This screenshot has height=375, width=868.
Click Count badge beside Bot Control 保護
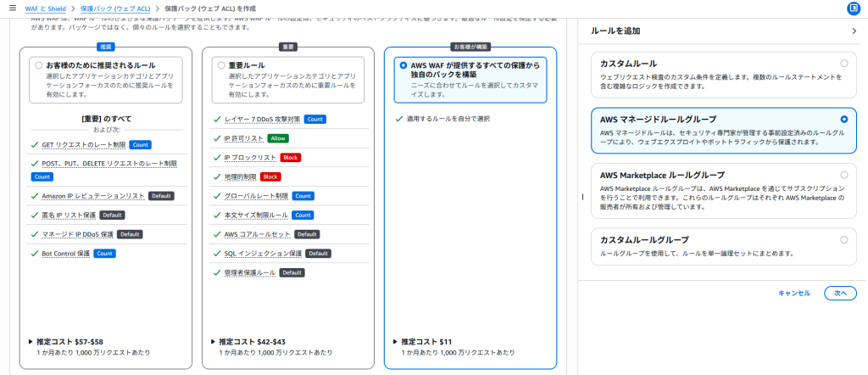[x=105, y=253]
